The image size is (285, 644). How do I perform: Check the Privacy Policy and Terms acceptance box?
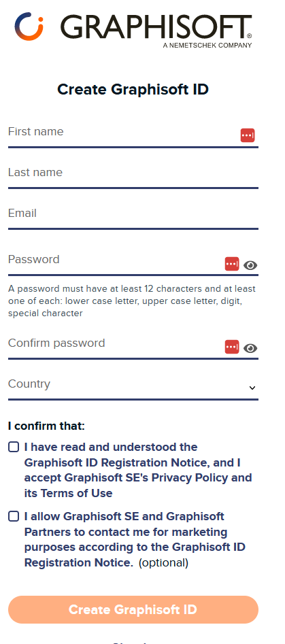(x=14, y=447)
